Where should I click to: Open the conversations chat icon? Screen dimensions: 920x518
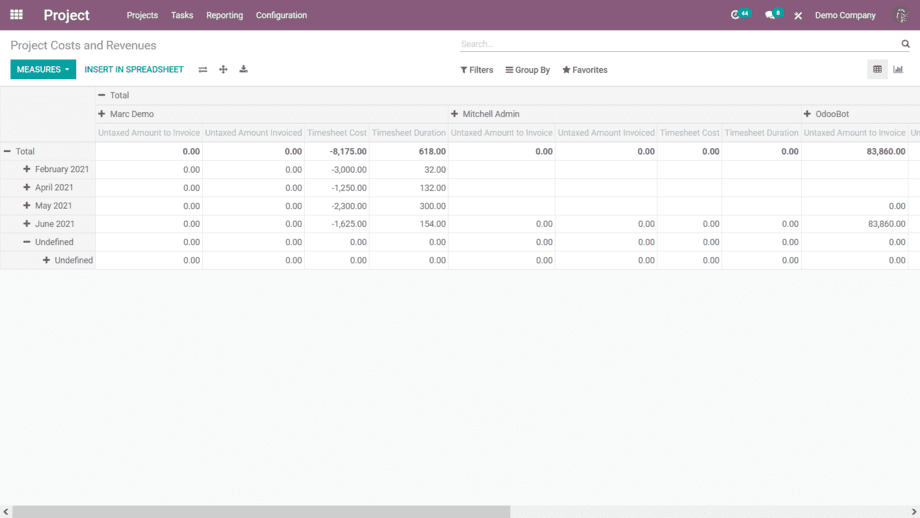(770, 15)
